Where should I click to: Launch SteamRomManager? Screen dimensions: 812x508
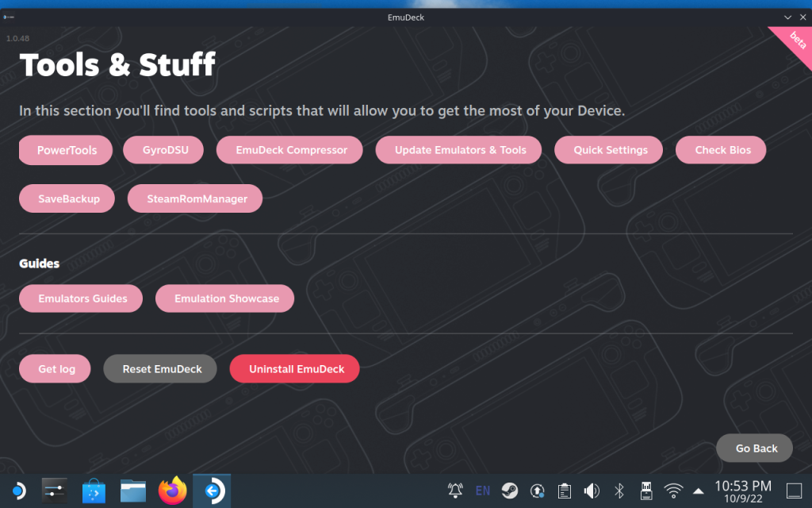(195, 198)
